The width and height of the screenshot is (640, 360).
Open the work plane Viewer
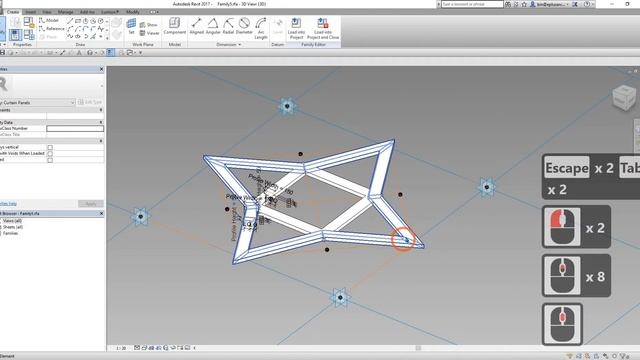[x=149, y=33]
